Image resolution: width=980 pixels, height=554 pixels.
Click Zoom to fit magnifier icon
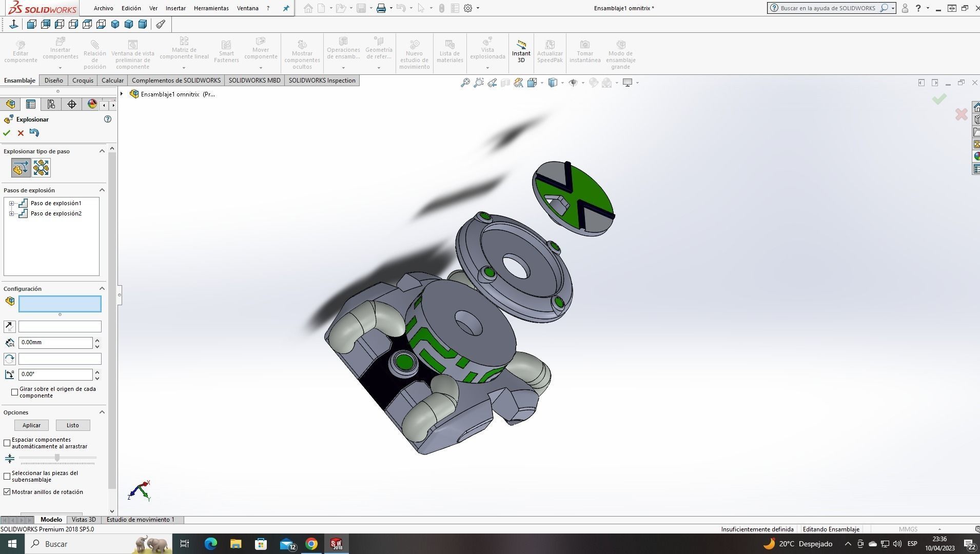[465, 83]
